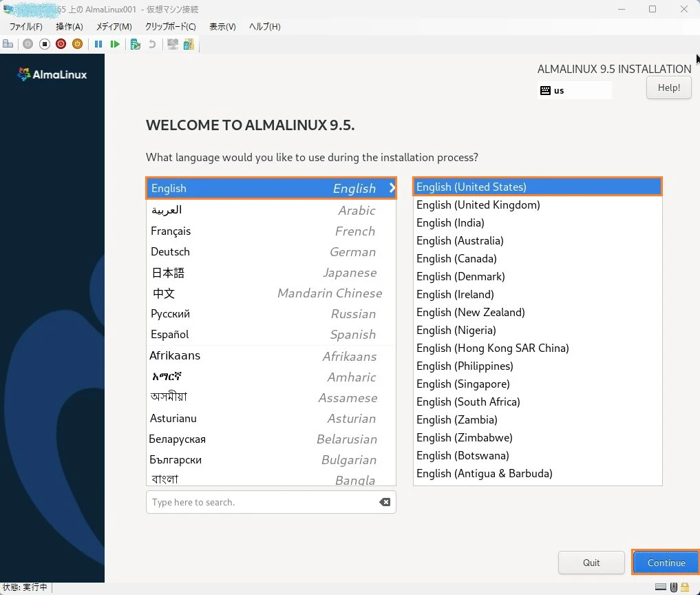This screenshot has height=595, width=700.
Task: Open the 操作(A) menu
Action: 70,26
